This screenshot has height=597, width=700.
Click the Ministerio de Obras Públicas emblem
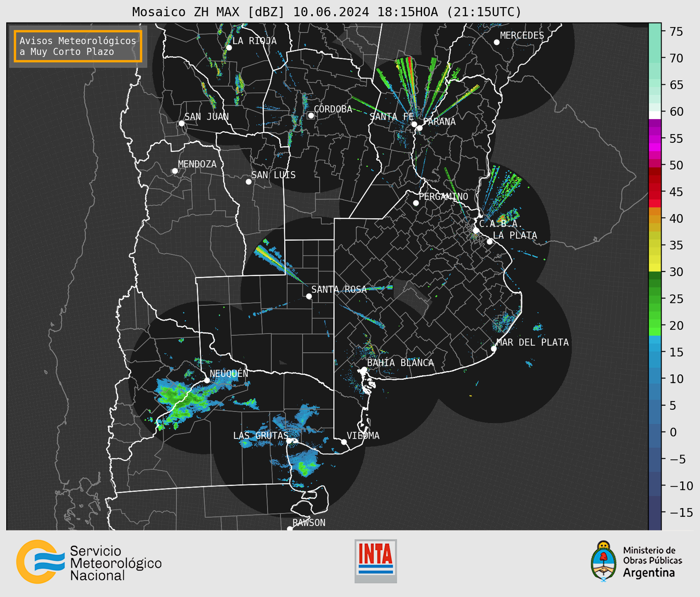coord(604,560)
